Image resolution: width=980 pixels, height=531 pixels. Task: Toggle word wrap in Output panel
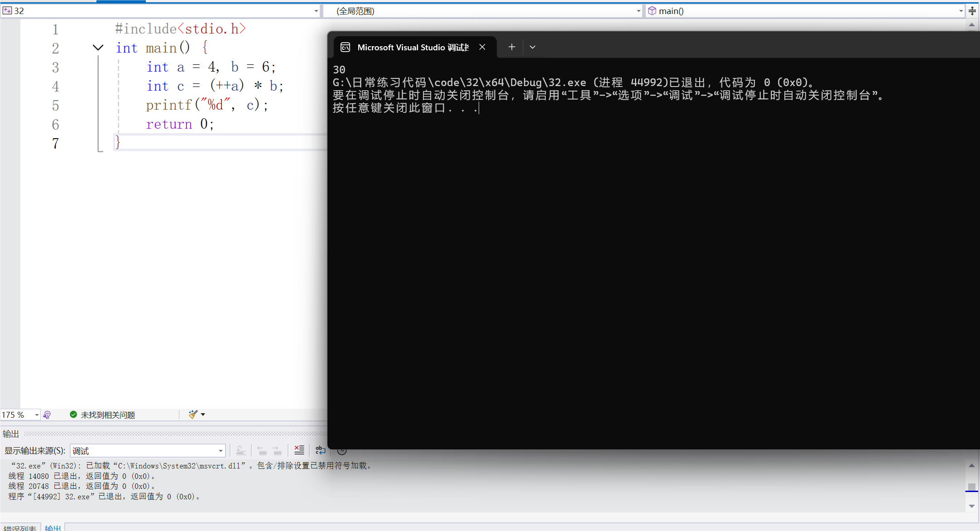click(x=320, y=450)
